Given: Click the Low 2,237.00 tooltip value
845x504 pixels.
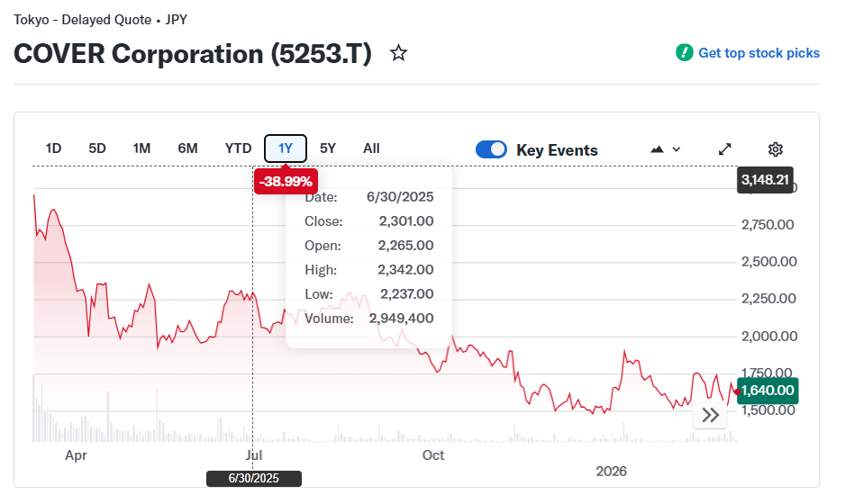Looking at the screenshot, I should pyautogui.click(x=407, y=294).
